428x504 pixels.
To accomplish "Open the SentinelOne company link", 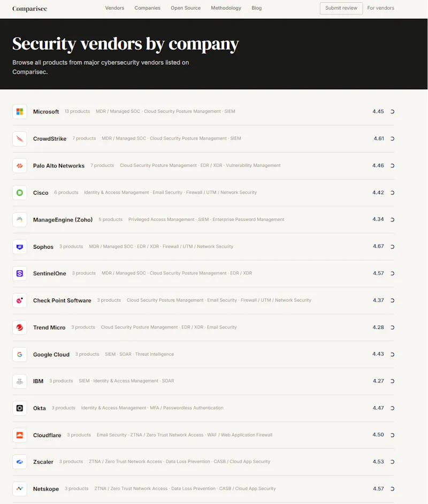I will tap(49, 273).
